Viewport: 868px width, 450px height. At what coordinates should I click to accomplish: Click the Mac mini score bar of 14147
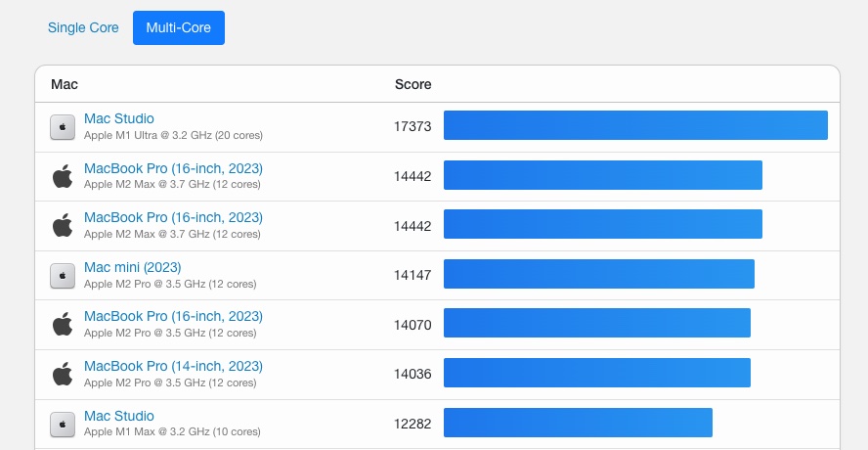598,275
